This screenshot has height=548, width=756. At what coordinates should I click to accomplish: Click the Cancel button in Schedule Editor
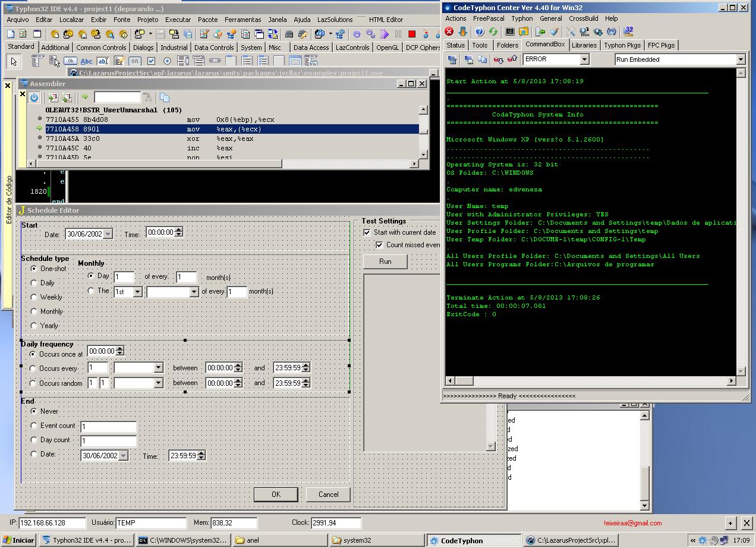pyautogui.click(x=328, y=495)
